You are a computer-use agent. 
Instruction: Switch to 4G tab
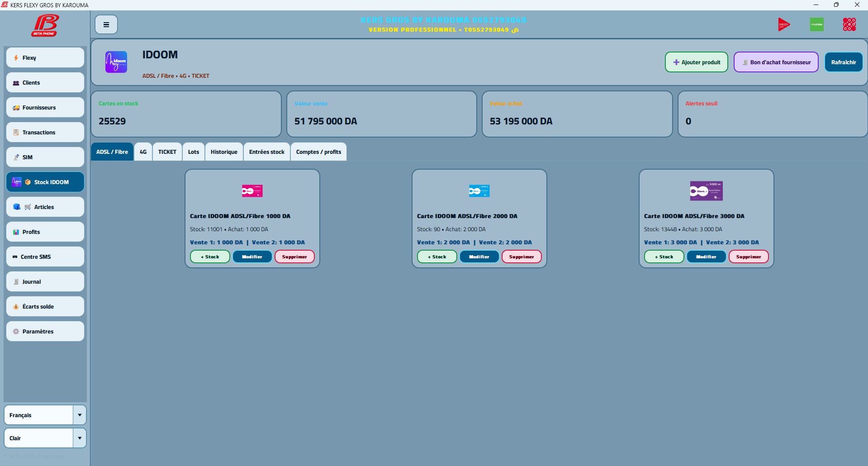143,152
